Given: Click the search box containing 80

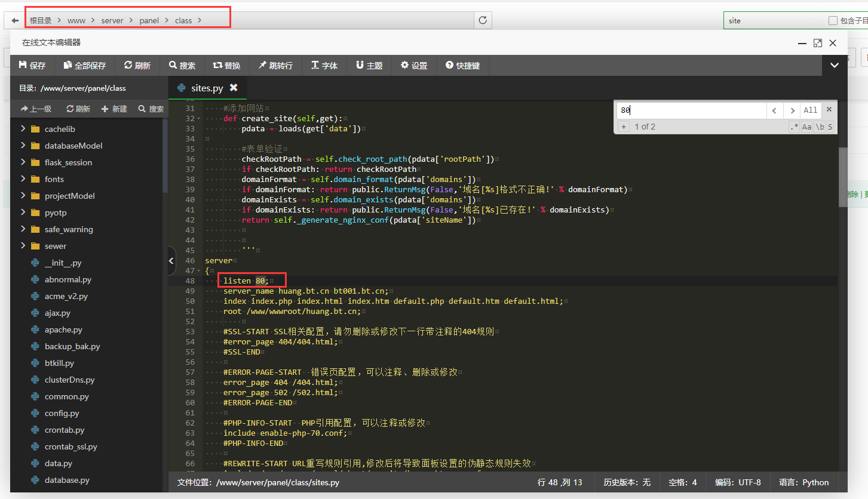Looking at the screenshot, I should point(691,110).
